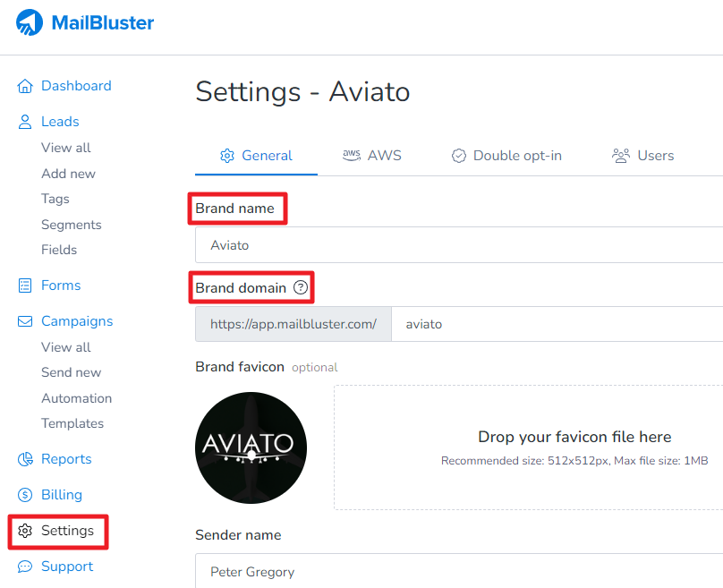Click the MailBluster paper plane logo
The image size is (723, 588).
coord(30,23)
